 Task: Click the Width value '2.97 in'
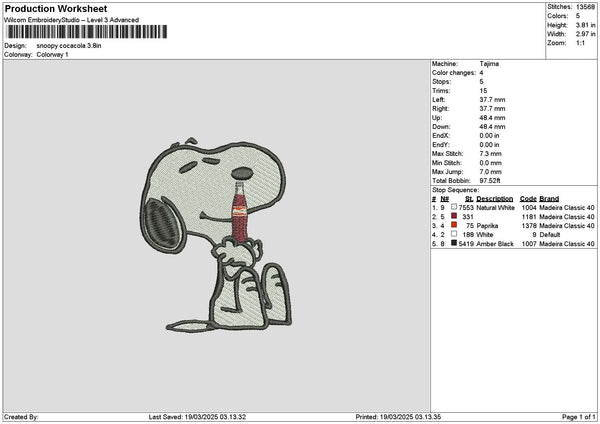click(x=585, y=34)
